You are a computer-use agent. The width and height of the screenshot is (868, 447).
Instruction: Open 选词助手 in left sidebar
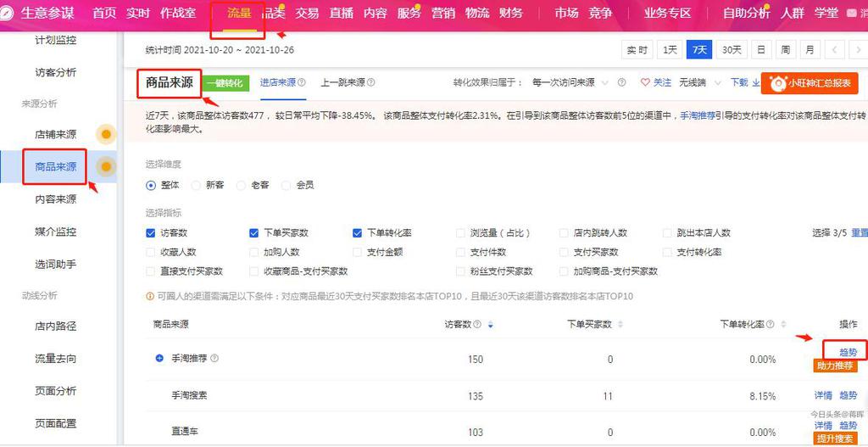(56, 265)
